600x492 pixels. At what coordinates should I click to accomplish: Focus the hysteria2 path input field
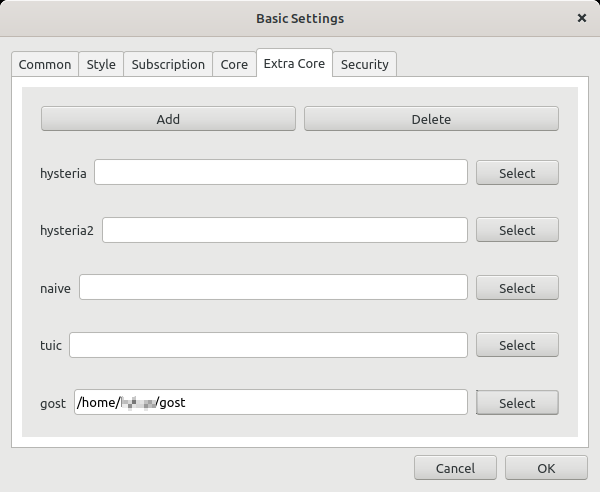coord(284,230)
